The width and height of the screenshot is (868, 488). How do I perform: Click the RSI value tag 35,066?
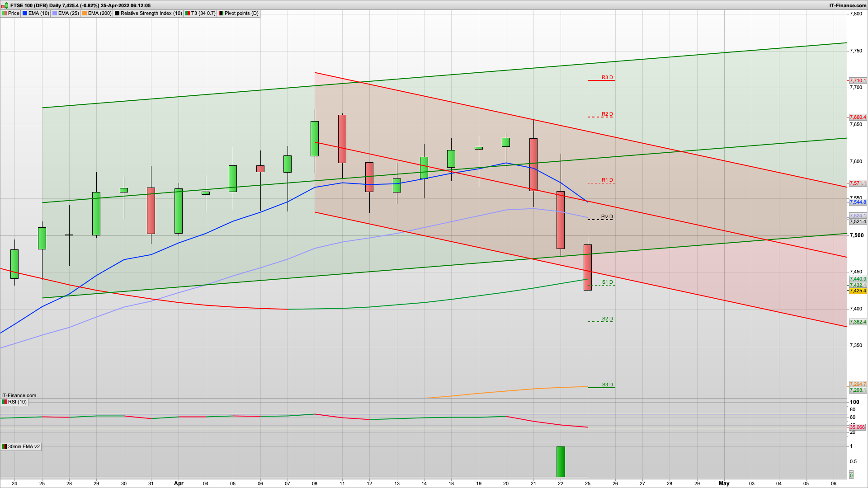pos(857,427)
